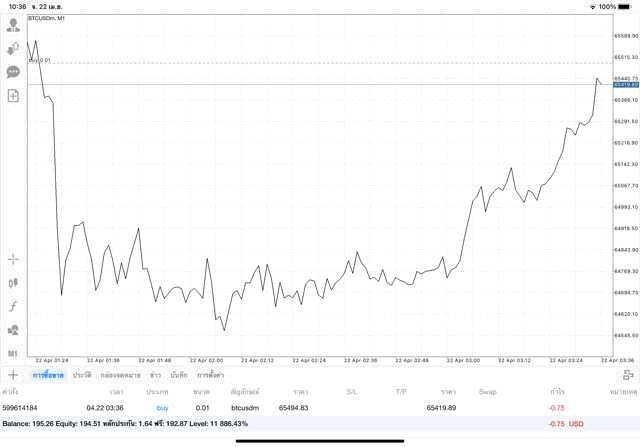Image resolution: width=640 pixels, height=447 pixels.
Task: Open the กล่องจดหมาย (Mailbox) tab
Action: tap(120, 375)
